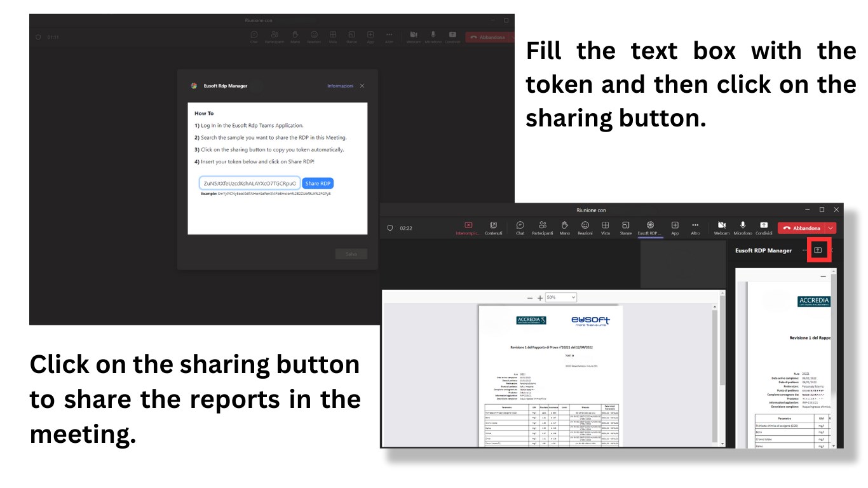
Task: Click 'Eusoft RDP Manager' panel title
Action: click(763, 250)
